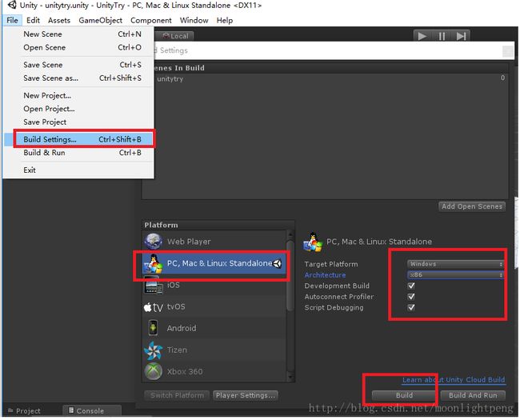Select the Tizen platform label
Image resolution: width=520 pixels, height=420 pixels.
click(177, 350)
